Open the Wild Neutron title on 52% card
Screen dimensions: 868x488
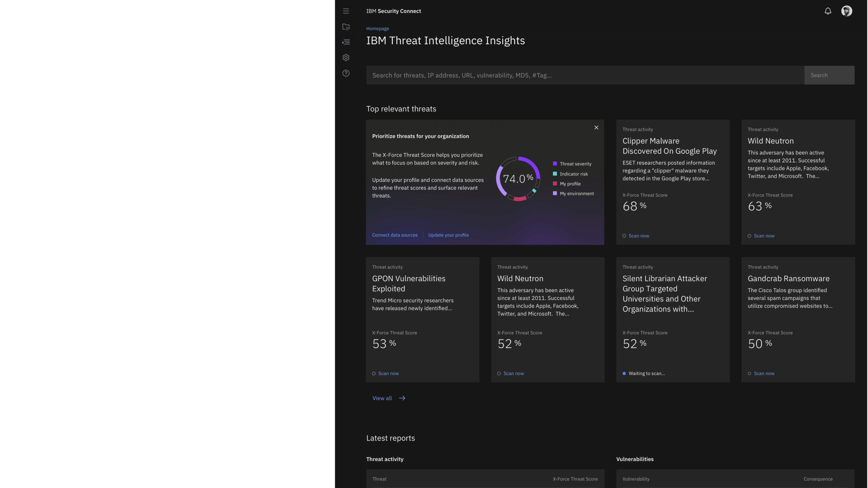520,279
